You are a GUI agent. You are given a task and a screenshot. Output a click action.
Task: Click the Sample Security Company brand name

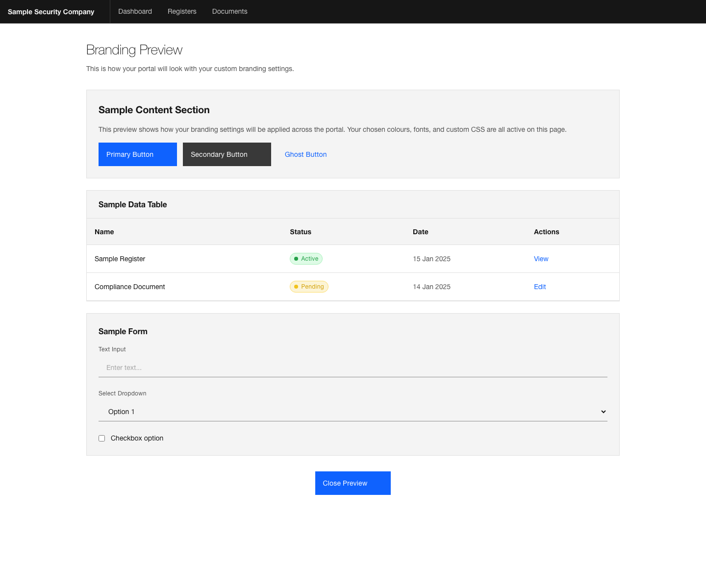[x=50, y=12]
